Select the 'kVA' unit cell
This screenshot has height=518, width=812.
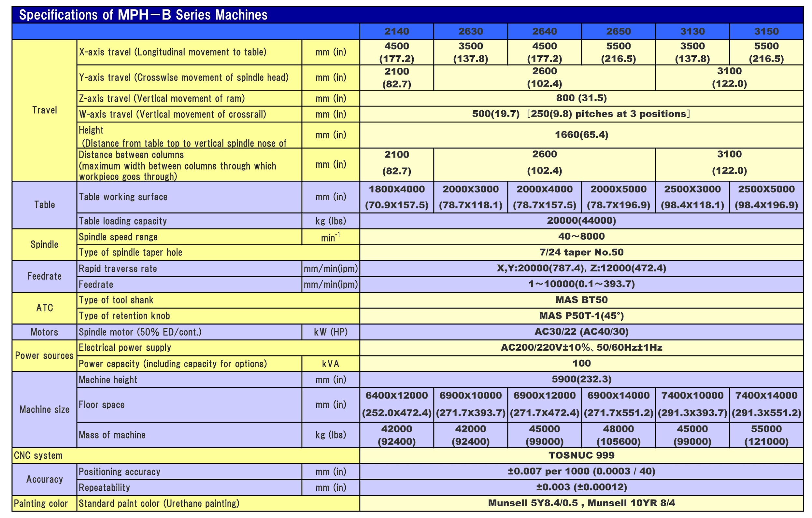point(331,364)
